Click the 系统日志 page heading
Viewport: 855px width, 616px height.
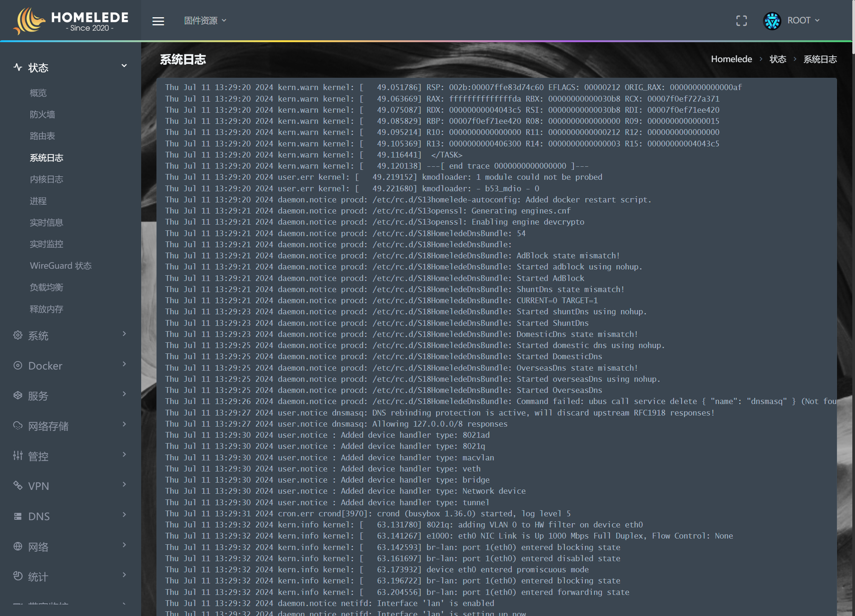pyautogui.click(x=183, y=59)
